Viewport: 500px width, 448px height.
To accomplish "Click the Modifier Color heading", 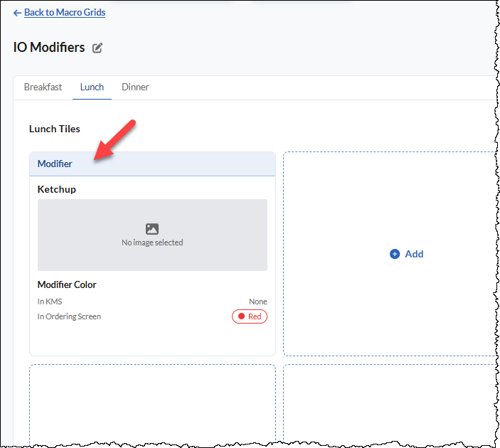I will [x=67, y=284].
